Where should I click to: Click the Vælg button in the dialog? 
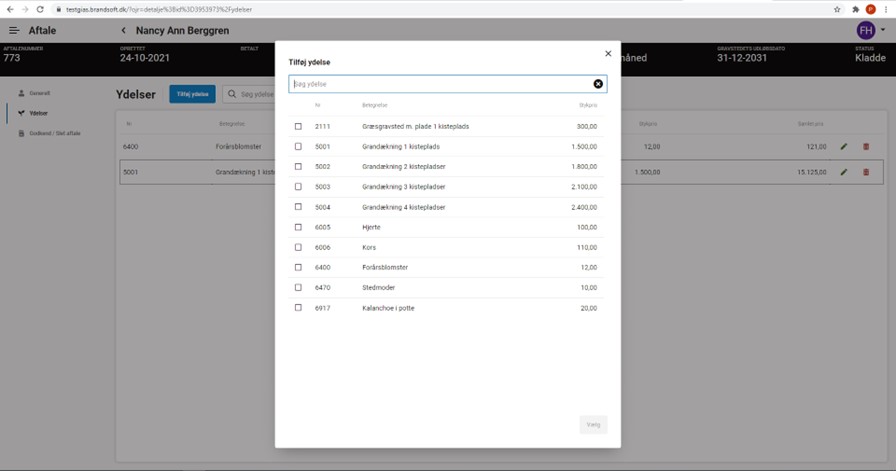point(593,425)
